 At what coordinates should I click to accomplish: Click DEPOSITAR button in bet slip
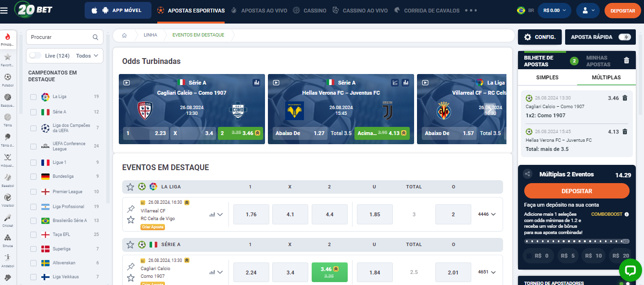577,191
